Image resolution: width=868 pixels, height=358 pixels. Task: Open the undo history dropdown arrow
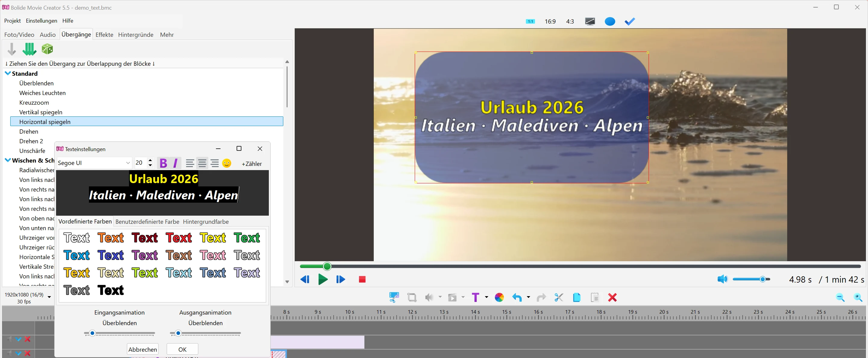point(528,297)
